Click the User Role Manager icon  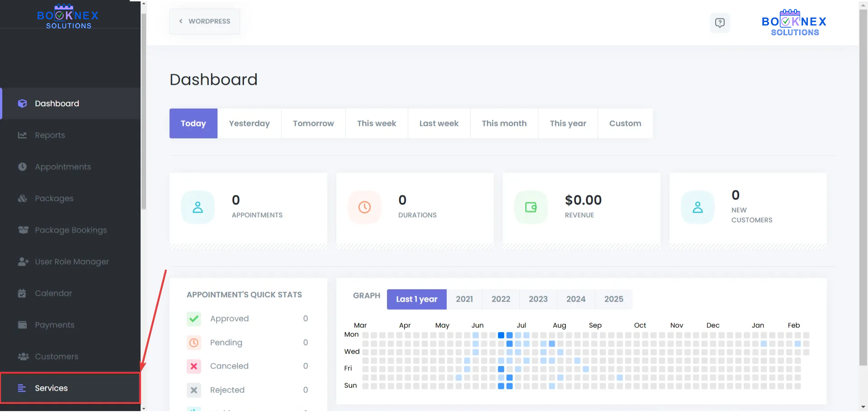click(x=23, y=262)
